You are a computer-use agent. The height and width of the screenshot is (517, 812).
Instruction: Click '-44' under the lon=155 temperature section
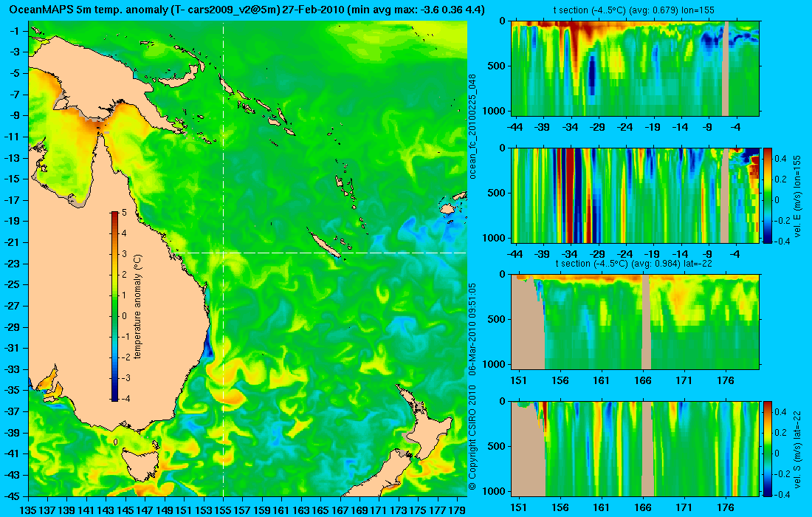tap(515, 128)
